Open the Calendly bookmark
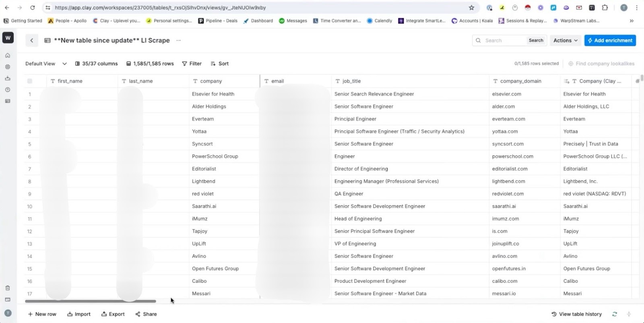Image resolution: width=644 pixels, height=323 pixels. [x=379, y=21]
